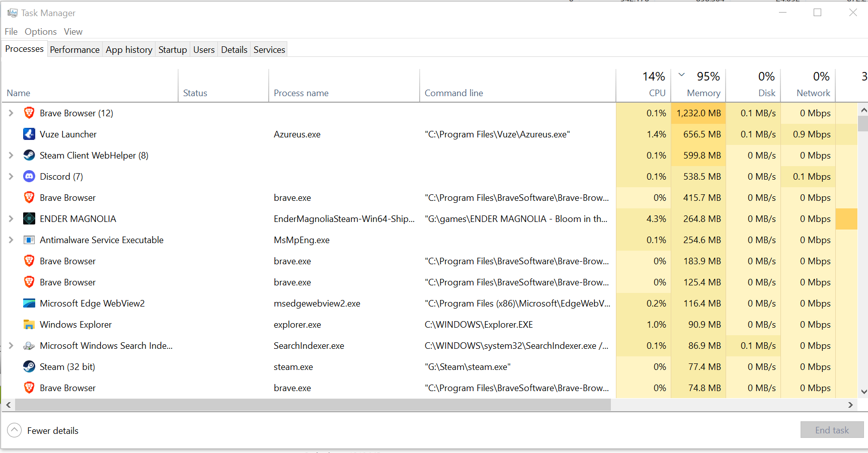Click the 4.3% CPU value
The height and width of the screenshot is (453, 868).
point(656,219)
